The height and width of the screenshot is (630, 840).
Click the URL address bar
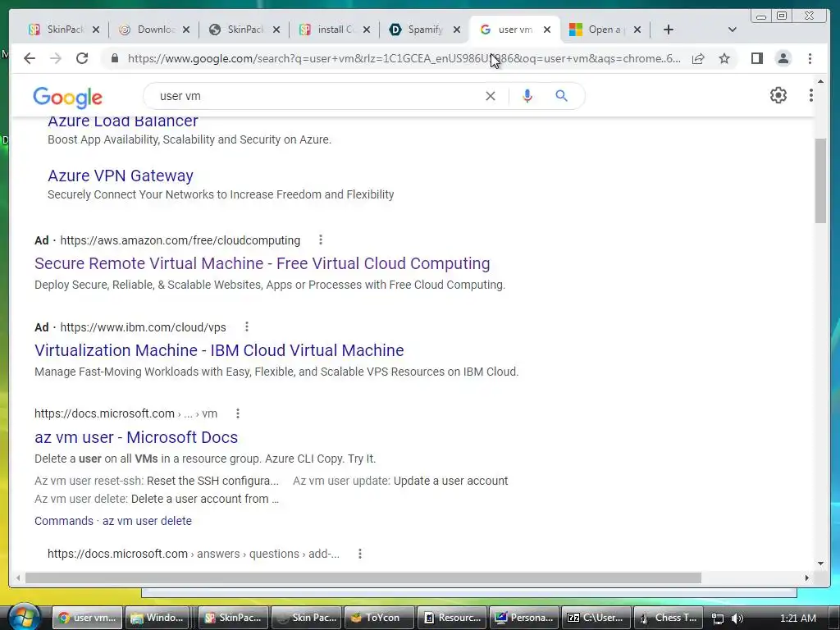click(x=404, y=58)
